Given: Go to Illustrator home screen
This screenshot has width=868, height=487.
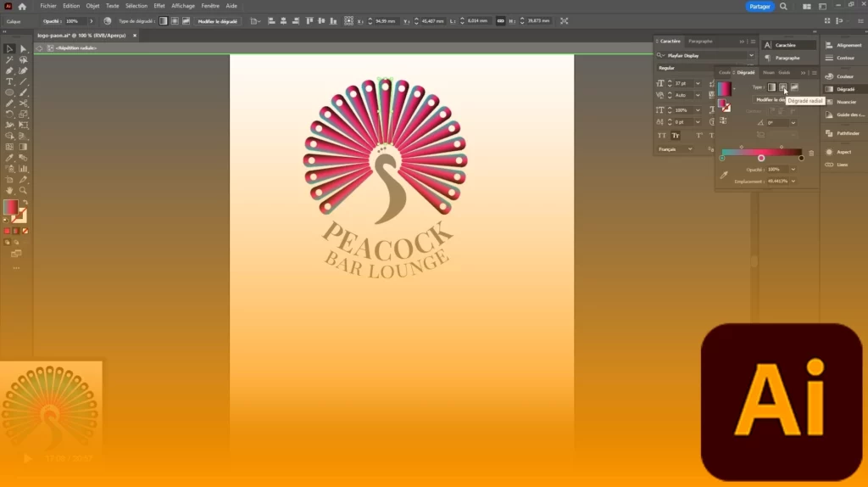Looking at the screenshot, I should pyautogui.click(x=22, y=7).
